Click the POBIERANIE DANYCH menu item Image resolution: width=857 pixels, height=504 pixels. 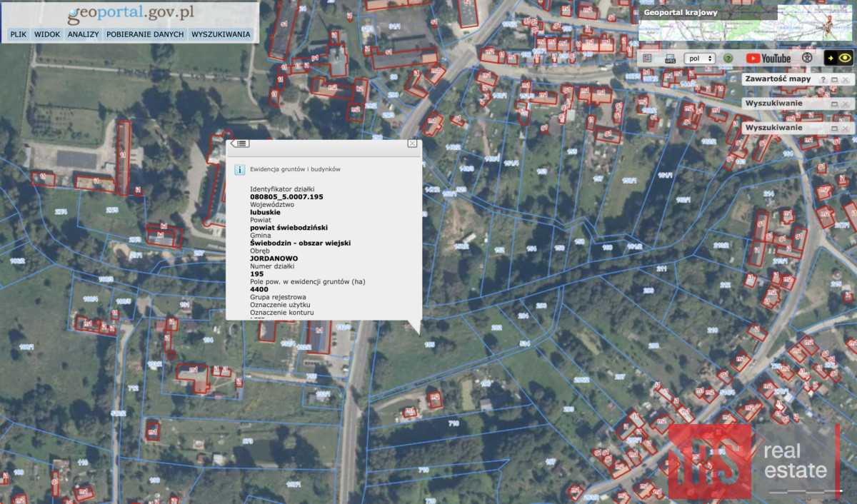[x=145, y=34]
